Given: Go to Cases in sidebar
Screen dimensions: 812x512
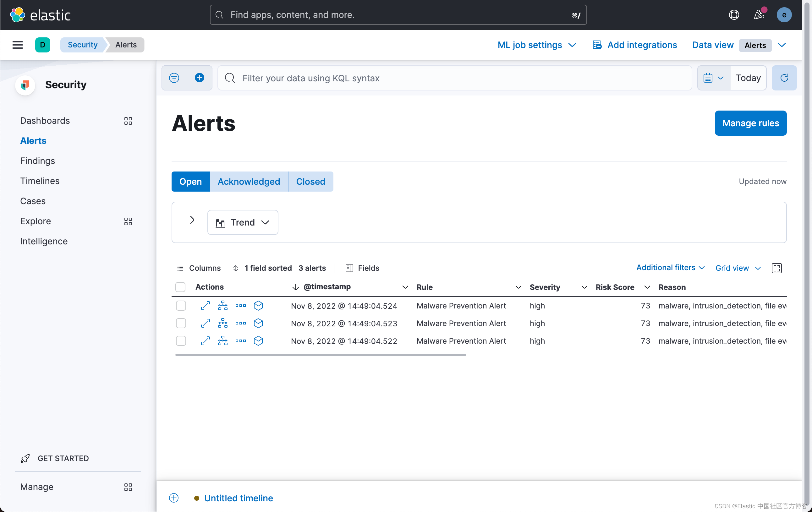Looking at the screenshot, I should [33, 201].
